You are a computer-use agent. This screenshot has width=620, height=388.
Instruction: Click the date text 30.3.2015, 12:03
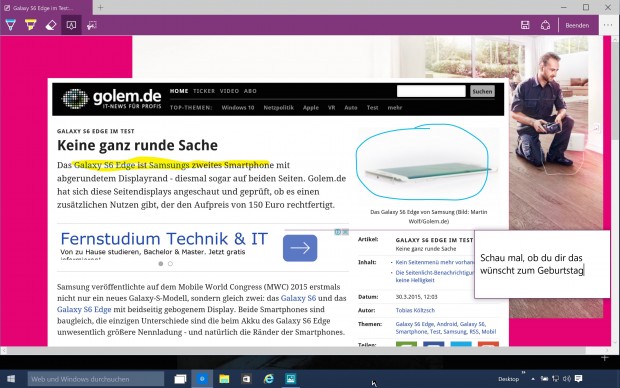(x=416, y=297)
